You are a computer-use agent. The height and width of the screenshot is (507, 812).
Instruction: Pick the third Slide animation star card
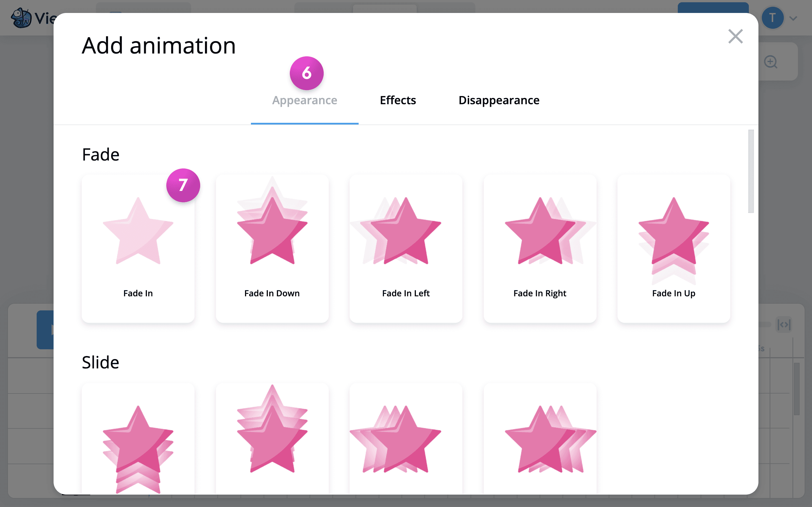[406, 439]
